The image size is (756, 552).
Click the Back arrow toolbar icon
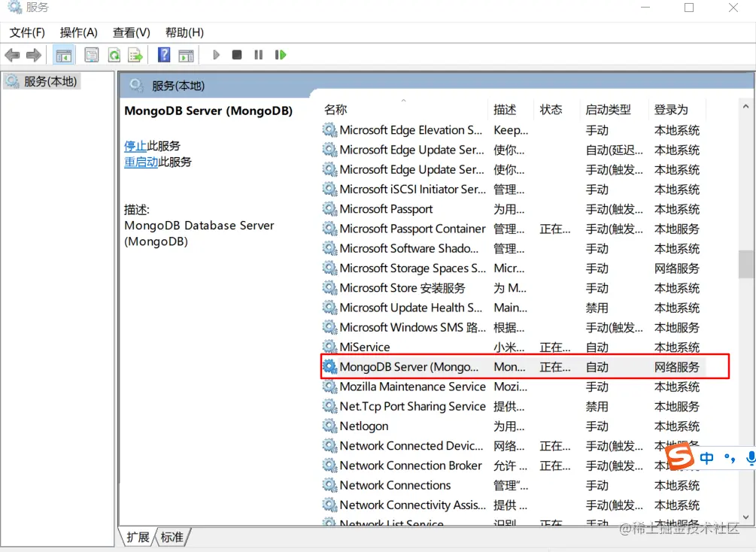(x=12, y=55)
